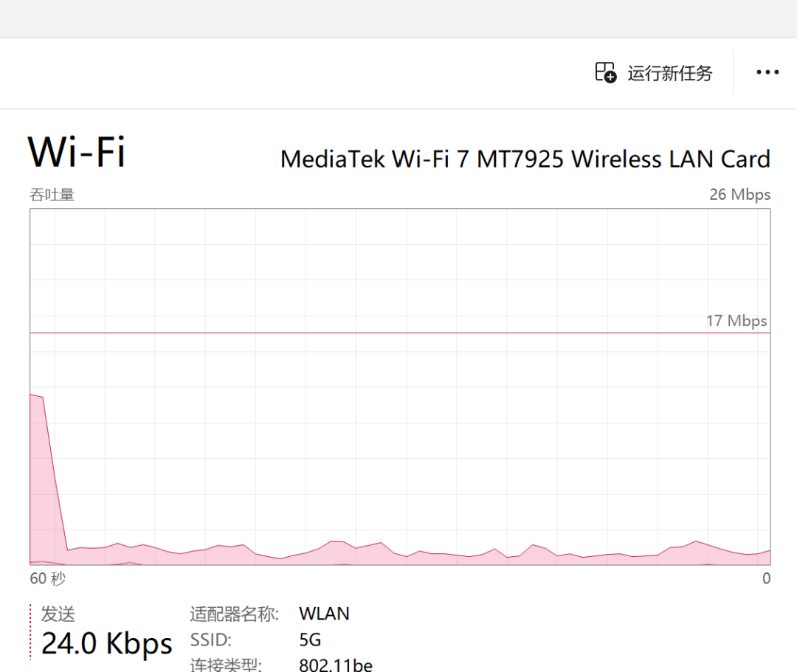This screenshot has height=672, width=797.
Task: Click the Run new task icon
Action: coord(605,72)
